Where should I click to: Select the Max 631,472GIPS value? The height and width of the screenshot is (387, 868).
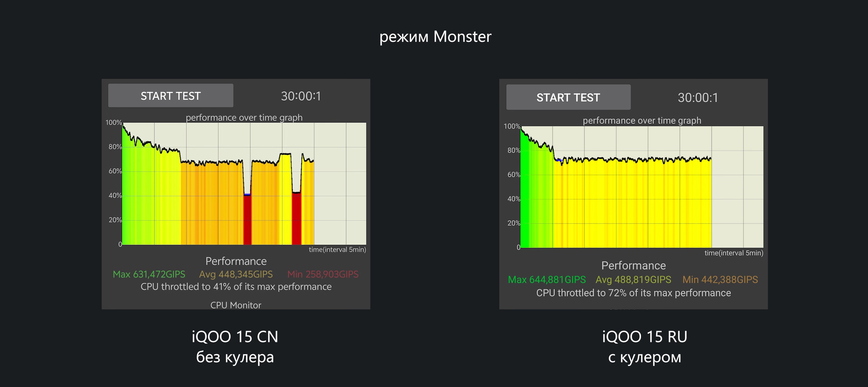149,274
